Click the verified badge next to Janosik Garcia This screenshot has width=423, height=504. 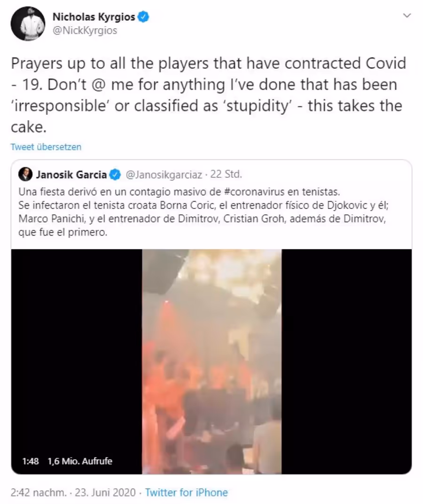(115, 174)
